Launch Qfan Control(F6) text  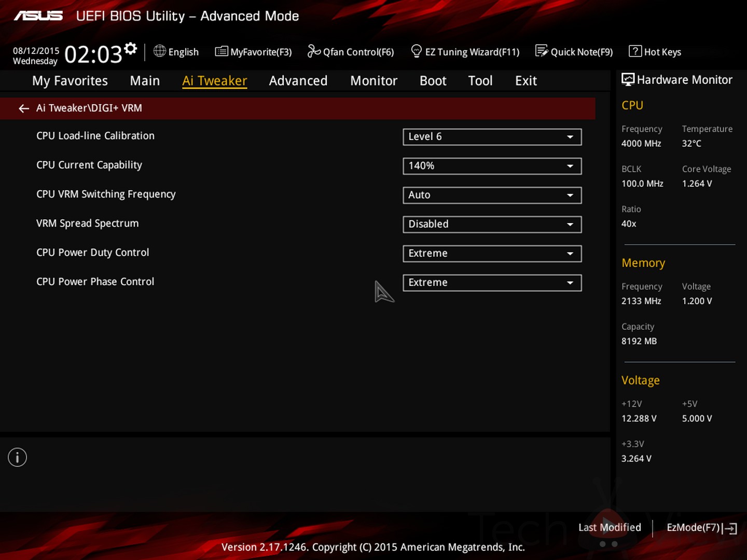click(358, 52)
